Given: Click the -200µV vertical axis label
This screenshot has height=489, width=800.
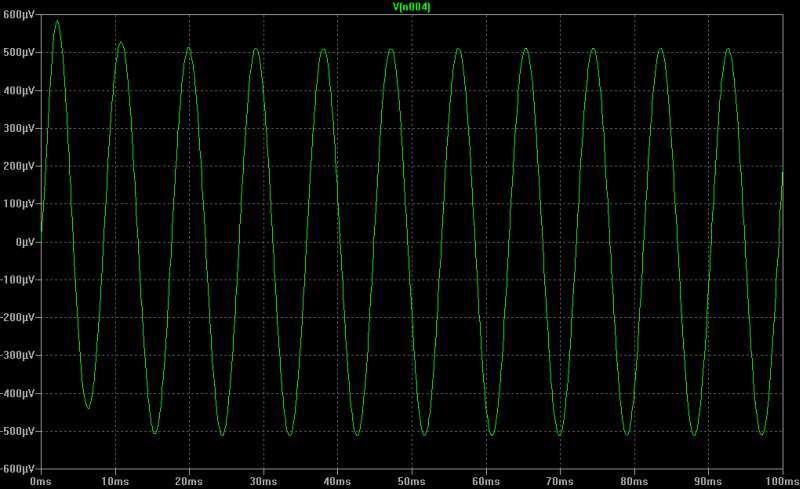Looking at the screenshot, I should [17, 317].
